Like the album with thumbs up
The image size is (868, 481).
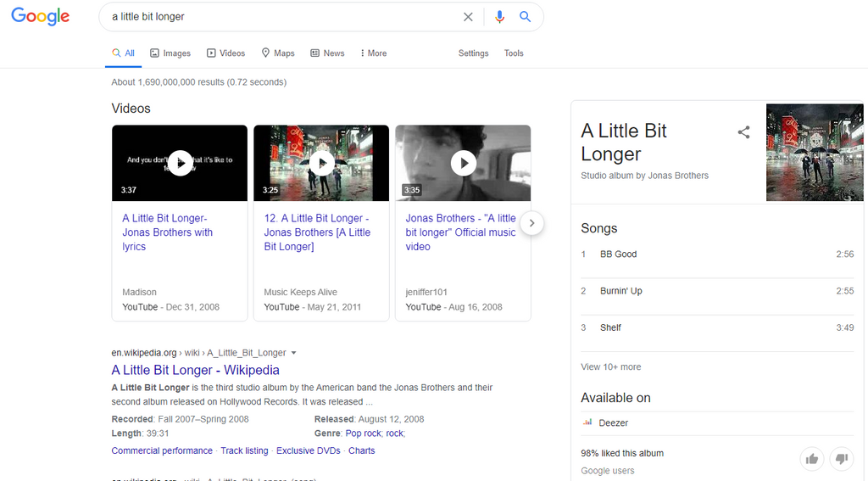tap(812, 458)
